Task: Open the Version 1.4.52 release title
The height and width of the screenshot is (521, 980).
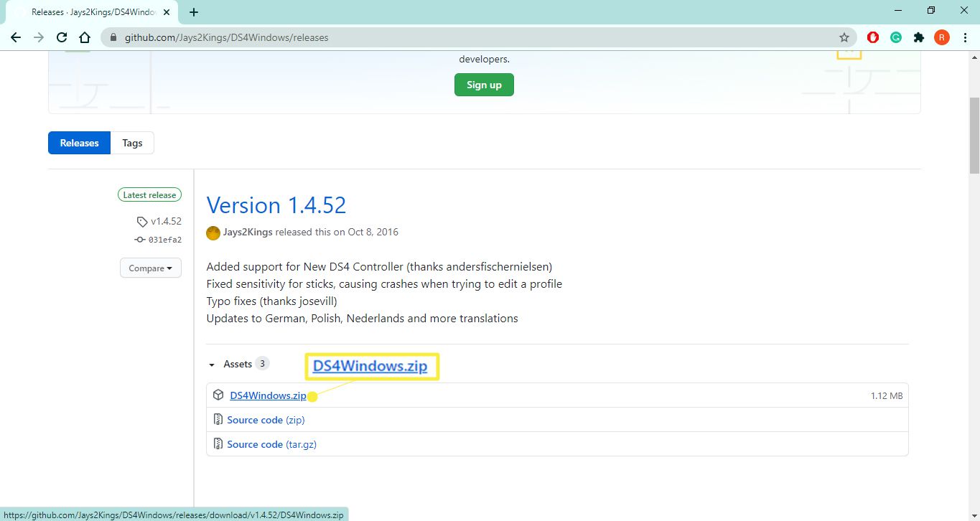Action: pos(276,205)
